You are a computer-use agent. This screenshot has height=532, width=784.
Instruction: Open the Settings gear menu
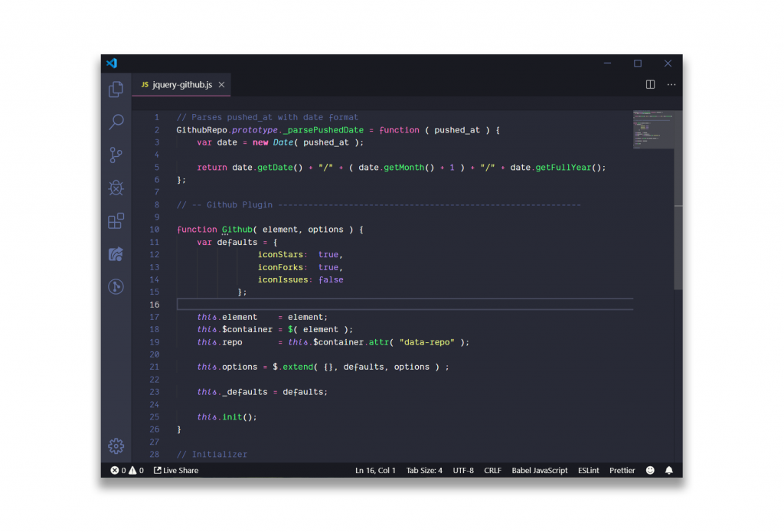click(x=116, y=446)
